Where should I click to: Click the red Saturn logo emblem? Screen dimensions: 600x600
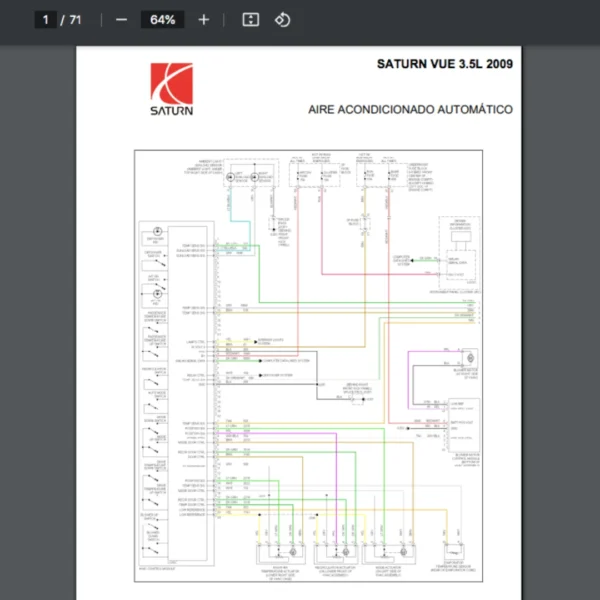click(x=171, y=83)
